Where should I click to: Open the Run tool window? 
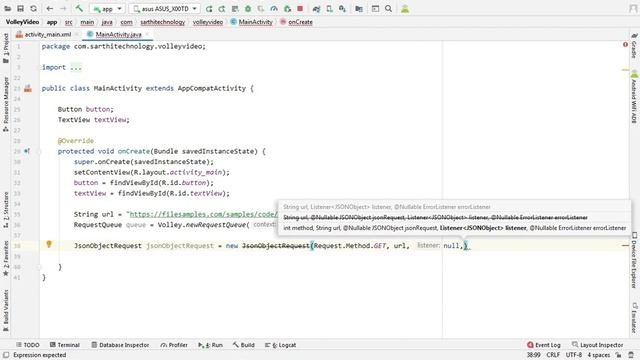point(211,345)
